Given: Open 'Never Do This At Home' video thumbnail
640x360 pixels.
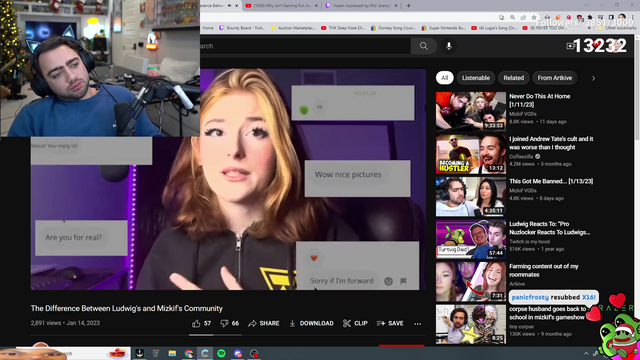Looking at the screenshot, I should (471, 111).
